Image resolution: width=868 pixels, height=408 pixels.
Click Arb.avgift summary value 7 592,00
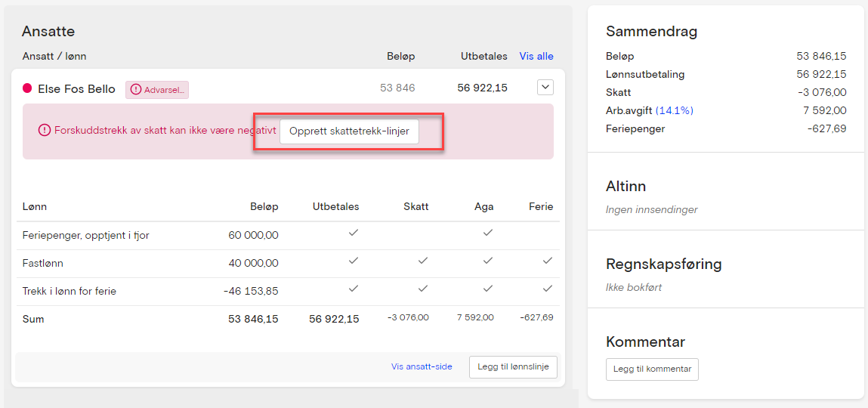(826, 111)
